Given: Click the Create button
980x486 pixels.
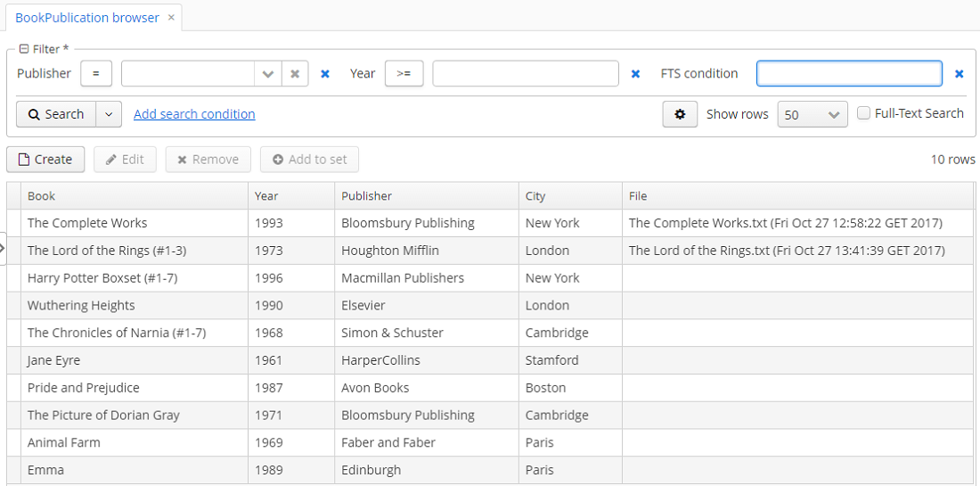Looking at the screenshot, I should (x=45, y=160).
